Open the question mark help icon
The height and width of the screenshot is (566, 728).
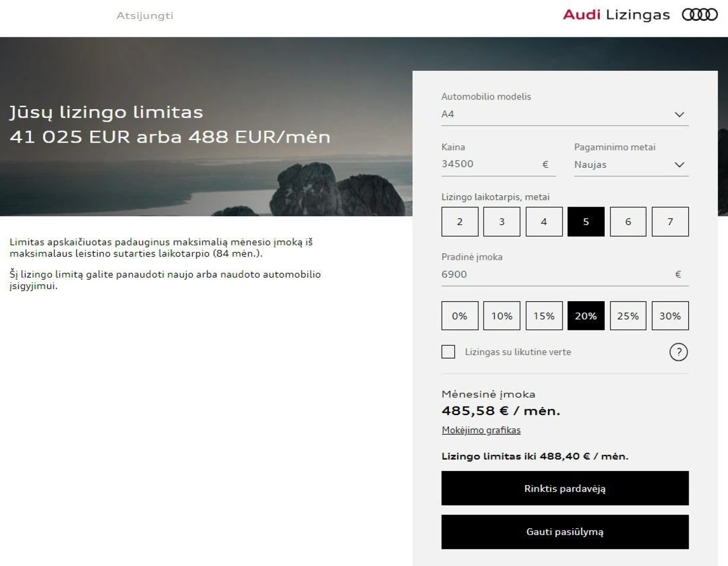click(678, 352)
